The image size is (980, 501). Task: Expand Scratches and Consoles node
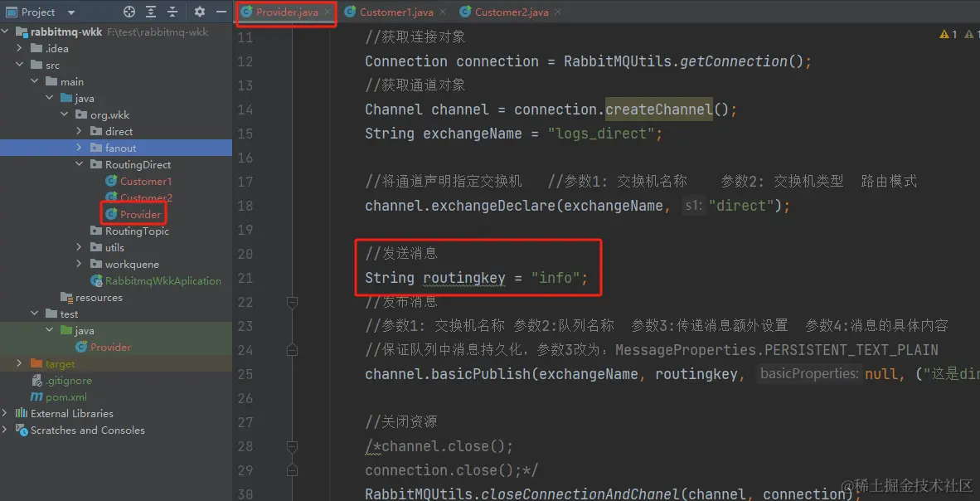tap(5, 430)
